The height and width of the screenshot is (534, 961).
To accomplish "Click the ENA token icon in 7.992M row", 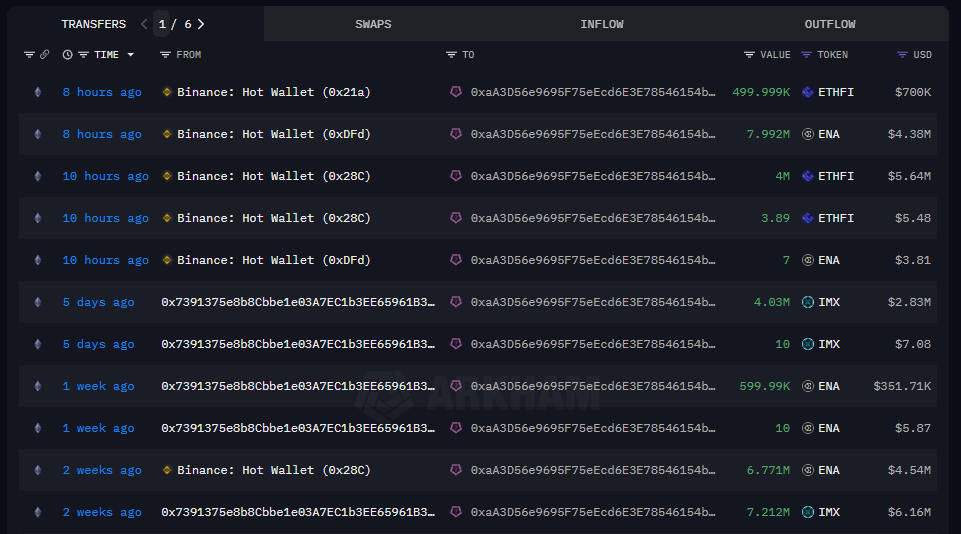I will pyautogui.click(x=808, y=134).
